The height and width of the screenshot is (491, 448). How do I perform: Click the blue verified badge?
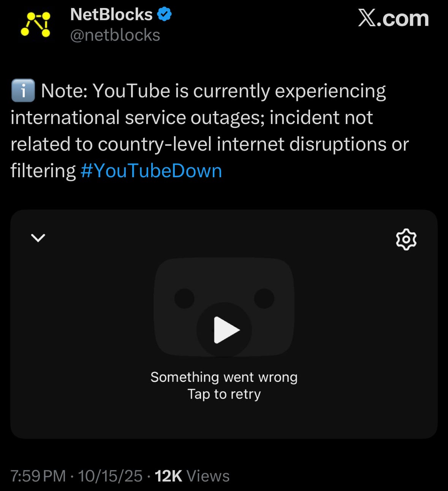(165, 15)
